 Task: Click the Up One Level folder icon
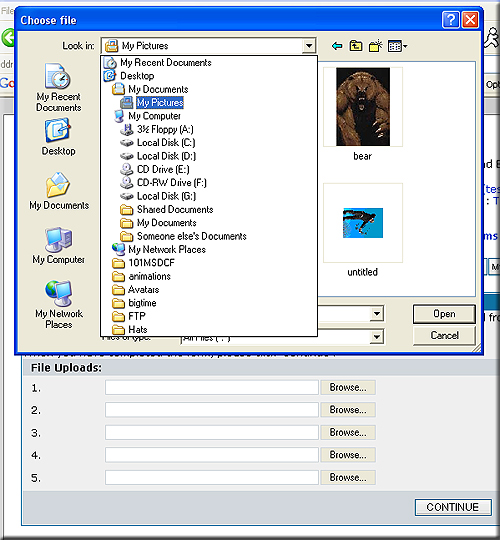pos(356,46)
